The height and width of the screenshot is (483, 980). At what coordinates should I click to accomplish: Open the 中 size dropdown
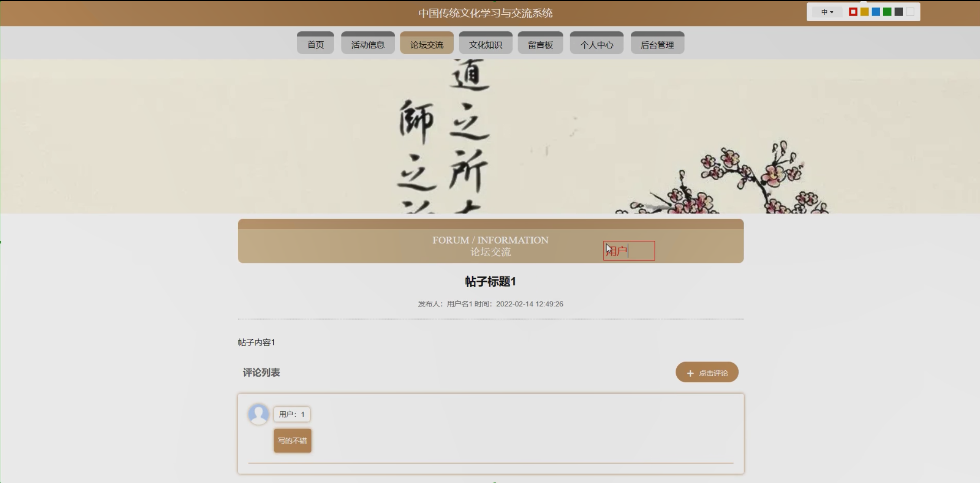827,12
